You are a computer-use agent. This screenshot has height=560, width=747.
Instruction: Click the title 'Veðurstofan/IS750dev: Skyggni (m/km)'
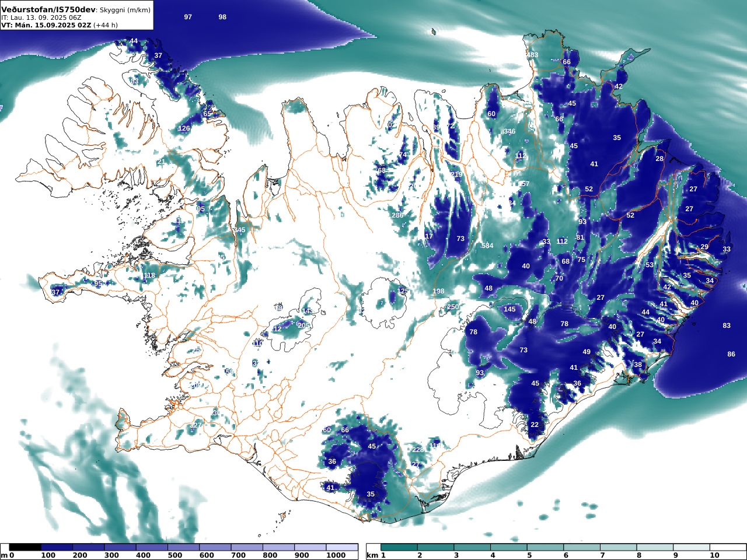pos(75,10)
